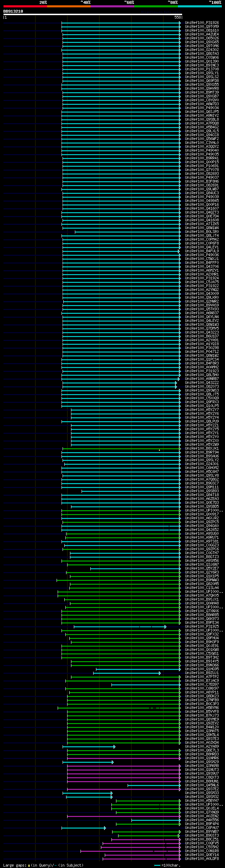Select hit label UniRef100_A0LDF8
The height and width of the screenshot is (868, 225).
[202, 859]
